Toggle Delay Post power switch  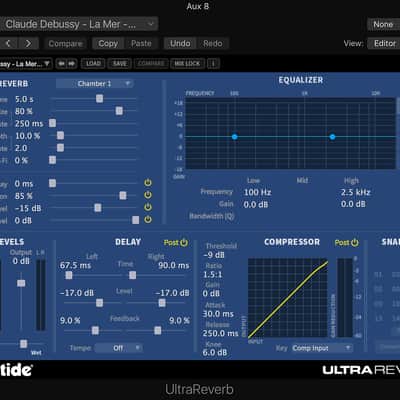point(184,243)
